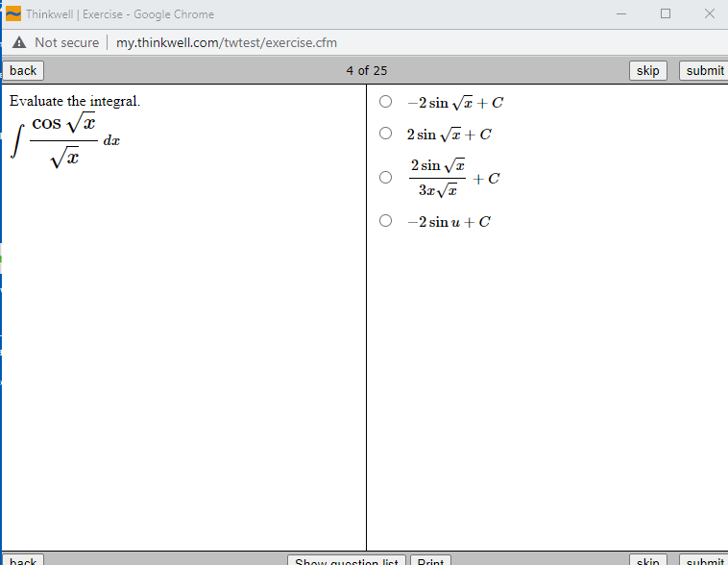The image size is (728, 565).
Task: Minimize the Chrome window
Action: (x=621, y=14)
